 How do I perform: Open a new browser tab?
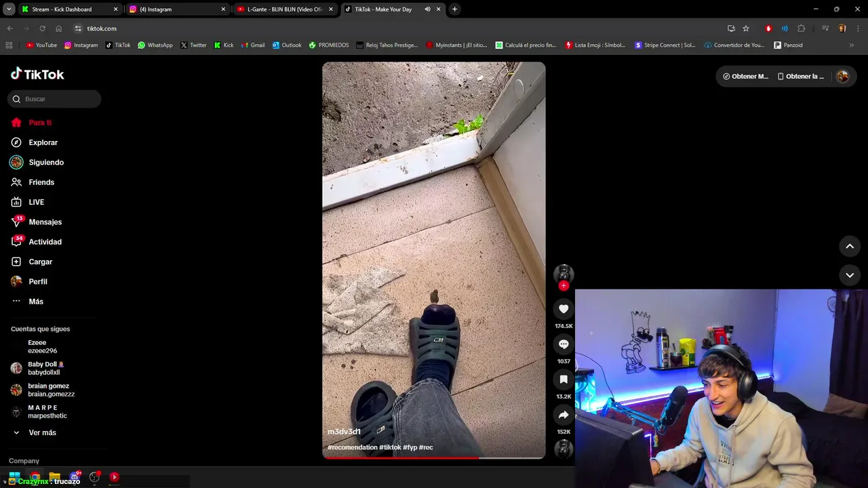tap(454, 9)
